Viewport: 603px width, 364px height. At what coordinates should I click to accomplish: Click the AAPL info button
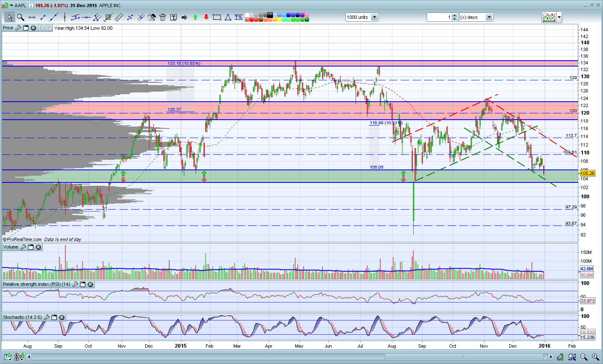31,5
